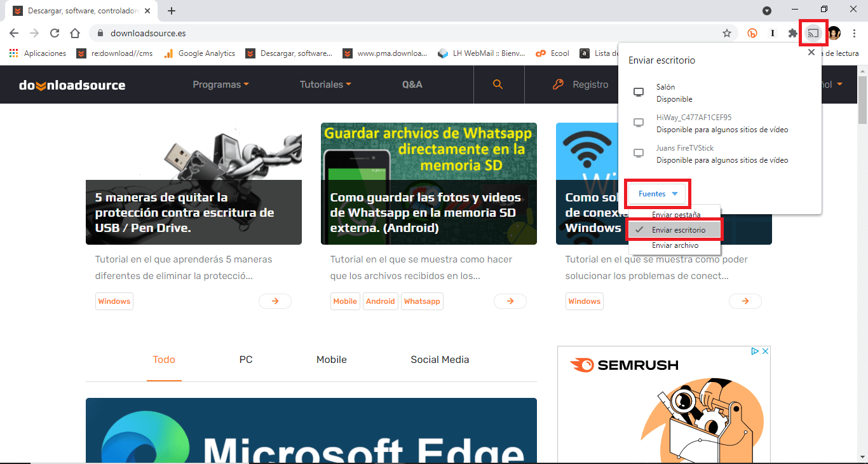Expand the Tutoriales navigation menu
The width and height of the screenshot is (868, 464).
click(x=325, y=85)
